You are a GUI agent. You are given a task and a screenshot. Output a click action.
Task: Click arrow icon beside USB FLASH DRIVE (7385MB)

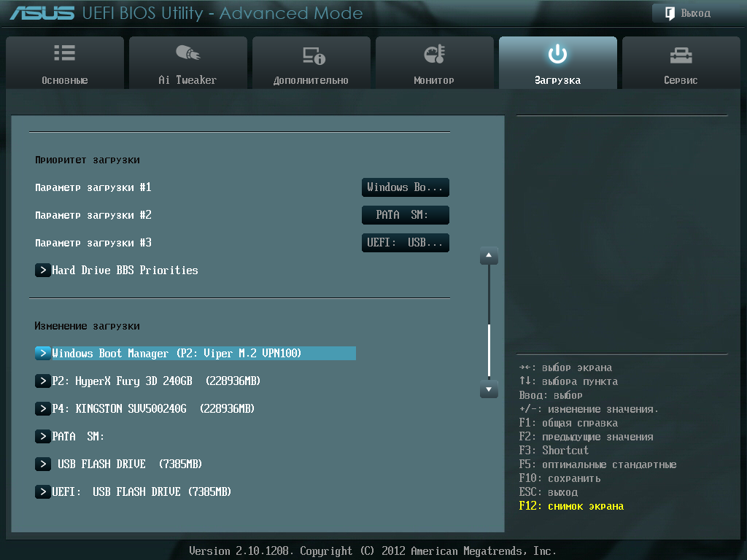[x=43, y=464]
